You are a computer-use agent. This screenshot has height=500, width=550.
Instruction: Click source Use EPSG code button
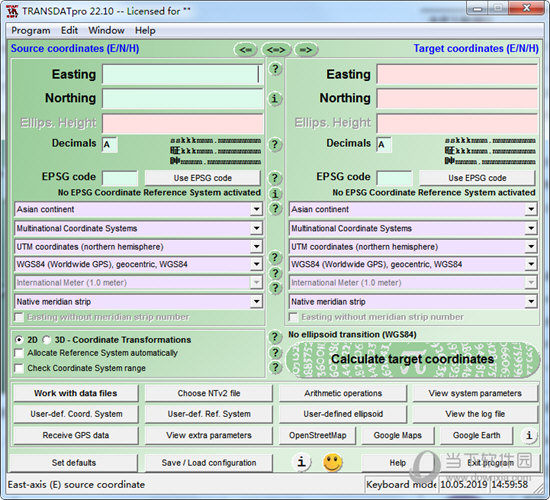click(203, 178)
